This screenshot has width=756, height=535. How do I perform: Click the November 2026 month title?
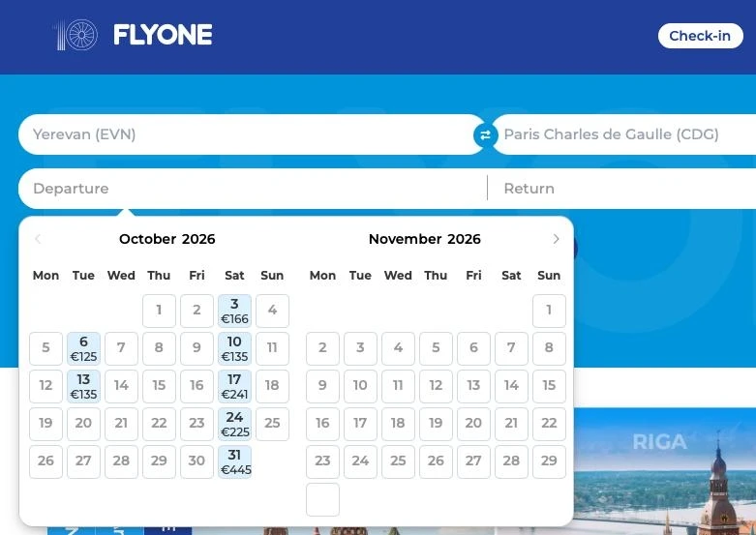pos(425,239)
